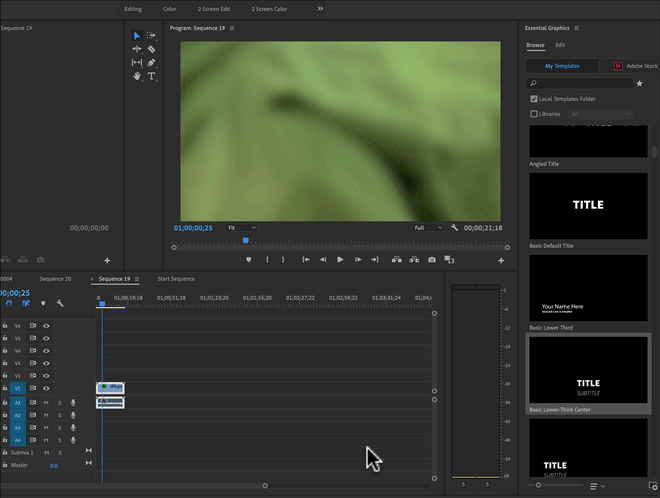Go to In point in Program monitor
The image size is (660, 498).
(306, 260)
